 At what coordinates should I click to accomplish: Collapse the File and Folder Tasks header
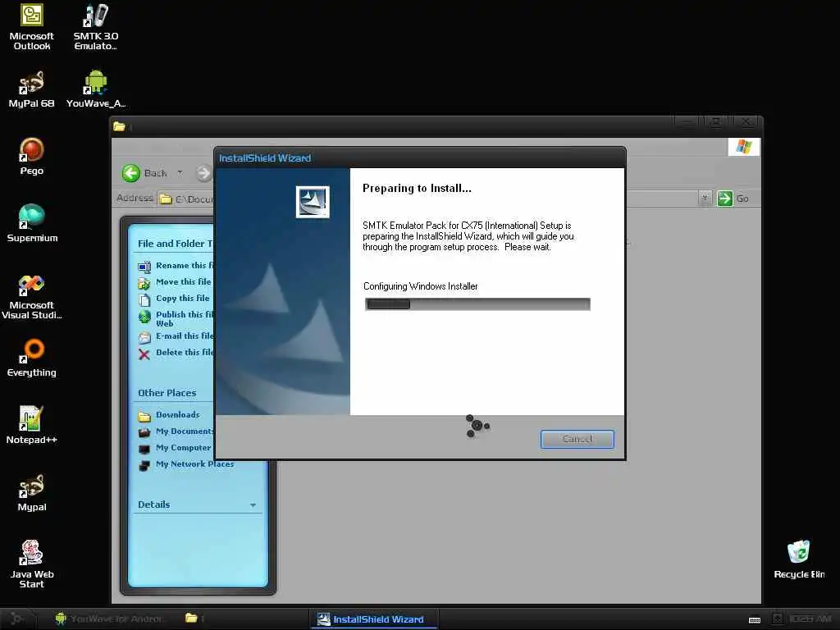coord(176,244)
